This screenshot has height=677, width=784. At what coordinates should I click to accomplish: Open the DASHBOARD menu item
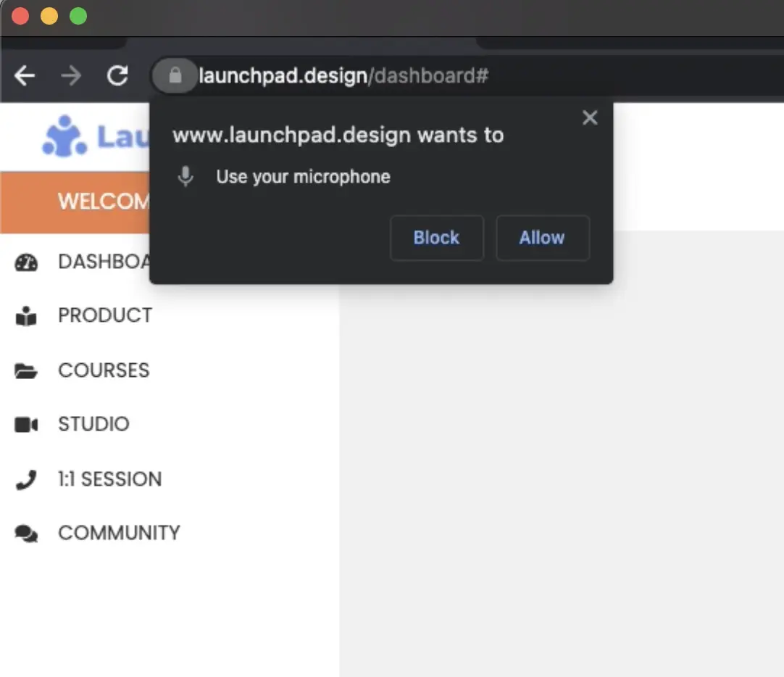(x=104, y=262)
